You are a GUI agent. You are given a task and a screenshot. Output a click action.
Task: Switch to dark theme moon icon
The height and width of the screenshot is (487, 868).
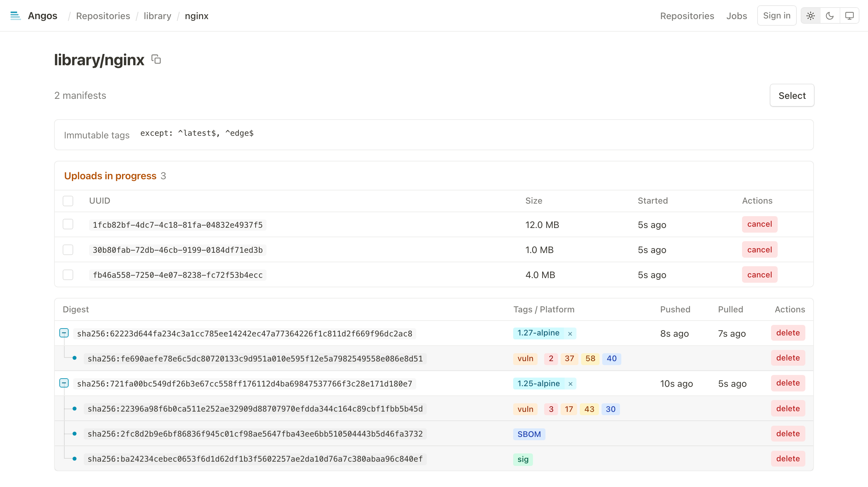(830, 16)
